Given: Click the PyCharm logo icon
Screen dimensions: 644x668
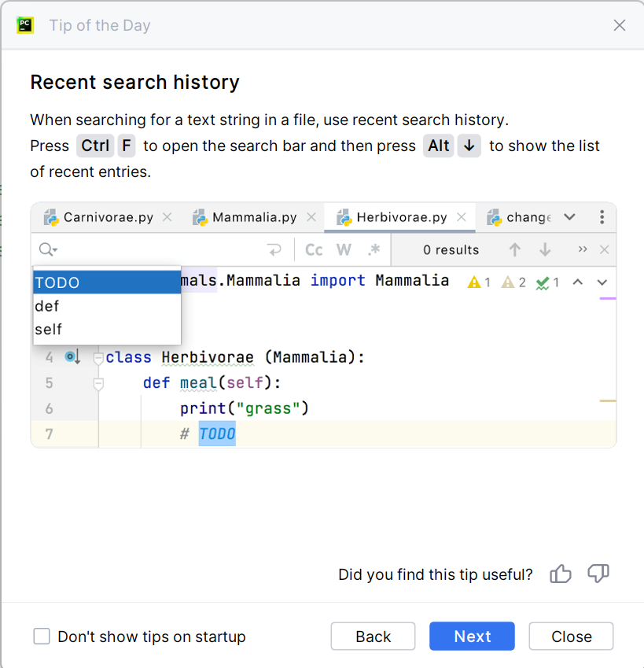Looking at the screenshot, I should click(25, 25).
